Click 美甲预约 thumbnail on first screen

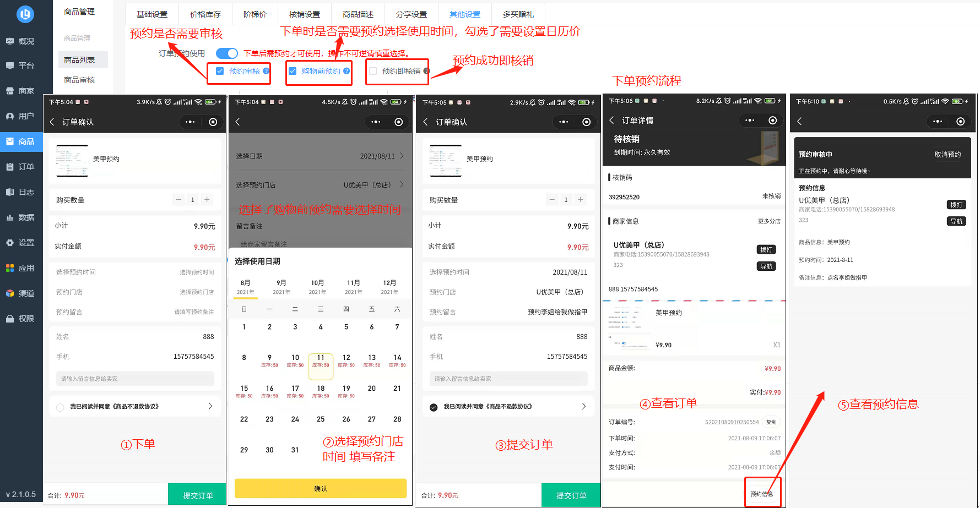(x=72, y=161)
